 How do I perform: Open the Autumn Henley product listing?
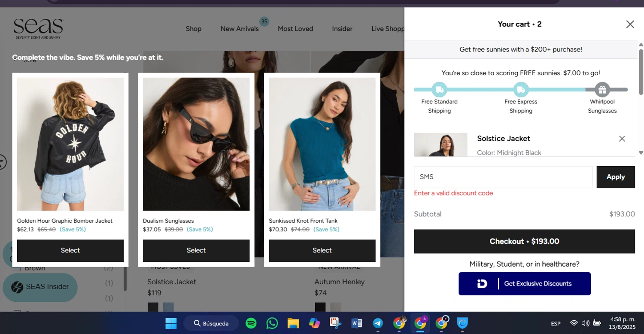point(340,282)
